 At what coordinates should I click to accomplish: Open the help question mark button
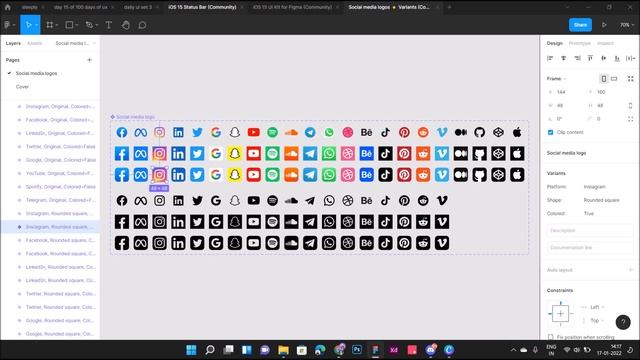point(623,322)
